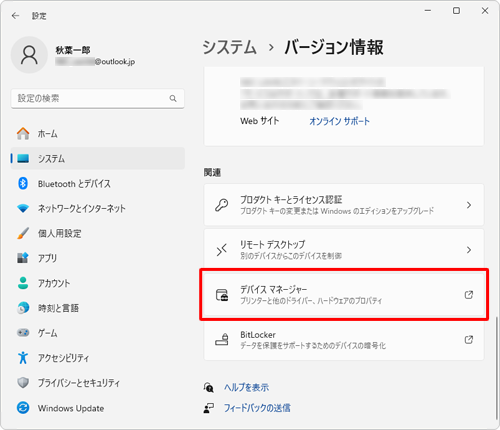This screenshot has height=430, width=500.
Task: Open ゲーム in the sidebar
Action: click(x=98, y=333)
